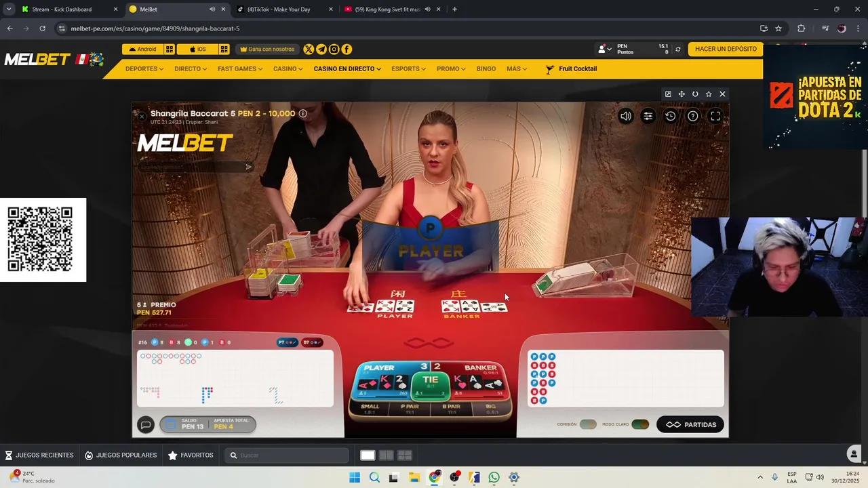
Task: Open the Bingo menu item
Action: click(x=486, y=69)
